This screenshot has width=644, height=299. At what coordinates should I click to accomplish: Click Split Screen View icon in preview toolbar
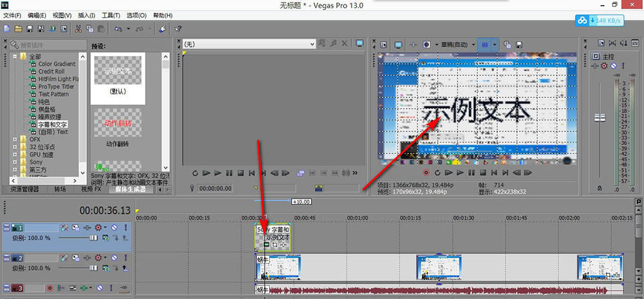pyautogui.click(x=427, y=44)
